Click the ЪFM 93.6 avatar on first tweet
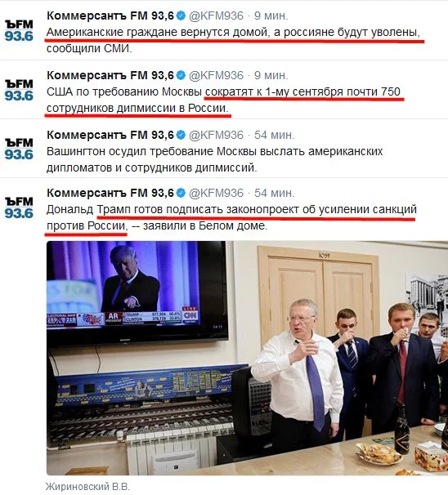The width and height of the screenshot is (448, 495). coord(19,31)
